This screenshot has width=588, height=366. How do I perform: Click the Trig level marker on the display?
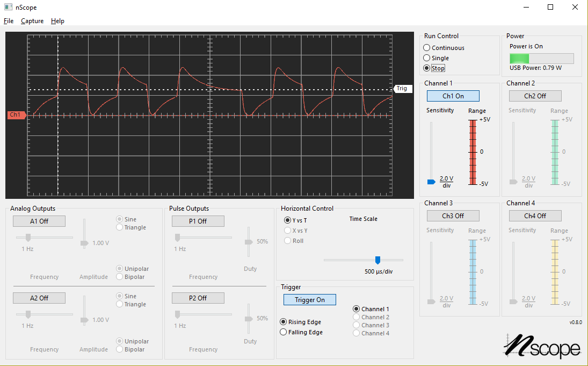402,89
